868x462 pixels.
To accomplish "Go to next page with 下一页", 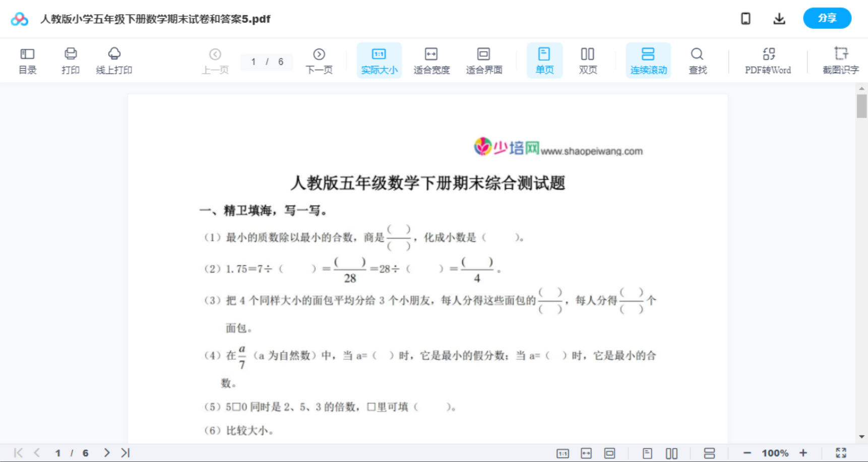I will point(319,60).
